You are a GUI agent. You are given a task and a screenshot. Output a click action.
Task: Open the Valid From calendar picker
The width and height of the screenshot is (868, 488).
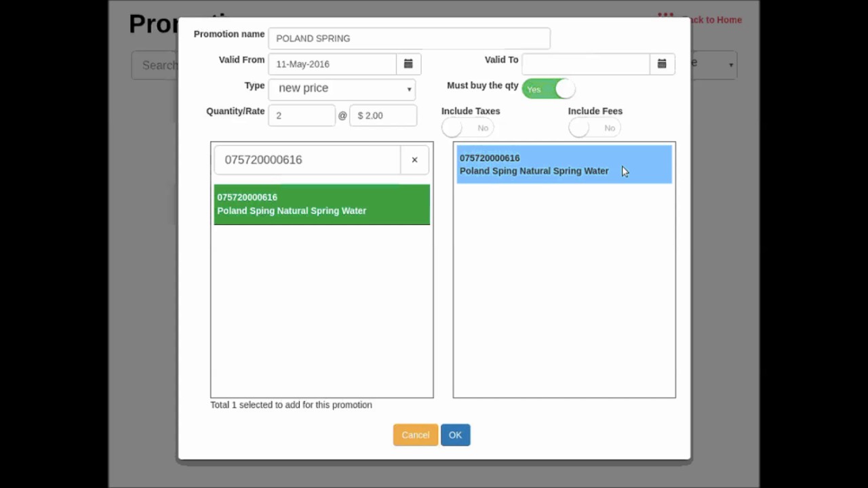[408, 64]
